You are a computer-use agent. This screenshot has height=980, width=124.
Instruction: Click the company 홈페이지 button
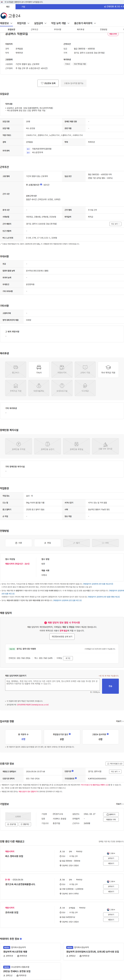[x=111, y=815]
